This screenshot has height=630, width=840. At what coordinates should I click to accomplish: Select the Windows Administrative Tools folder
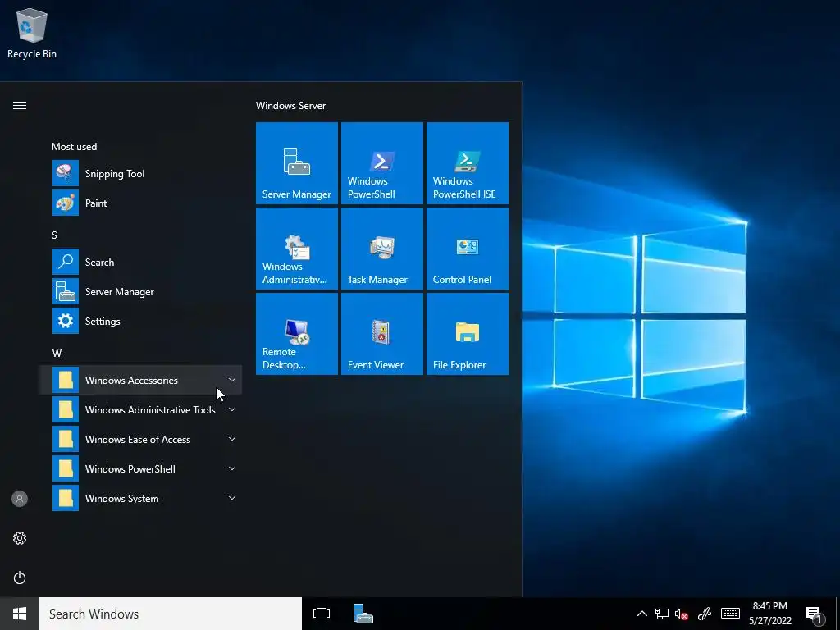(140, 409)
